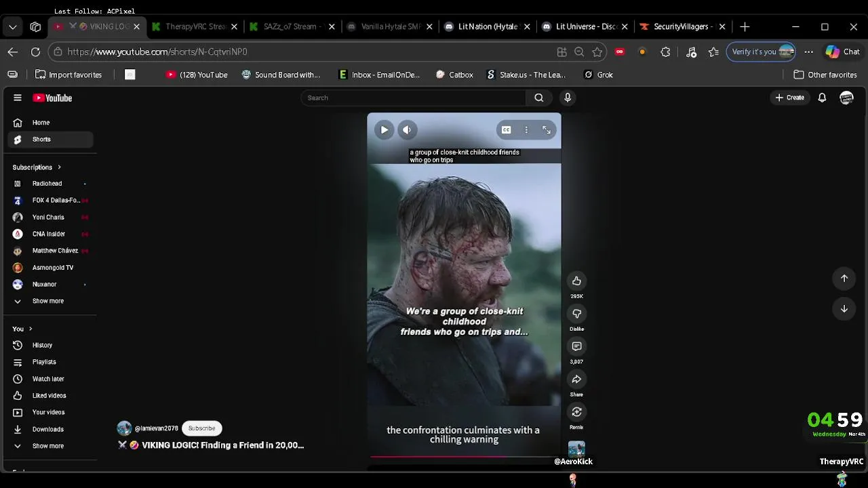Open a new browser tab
The image size is (868, 488).
(x=745, y=26)
